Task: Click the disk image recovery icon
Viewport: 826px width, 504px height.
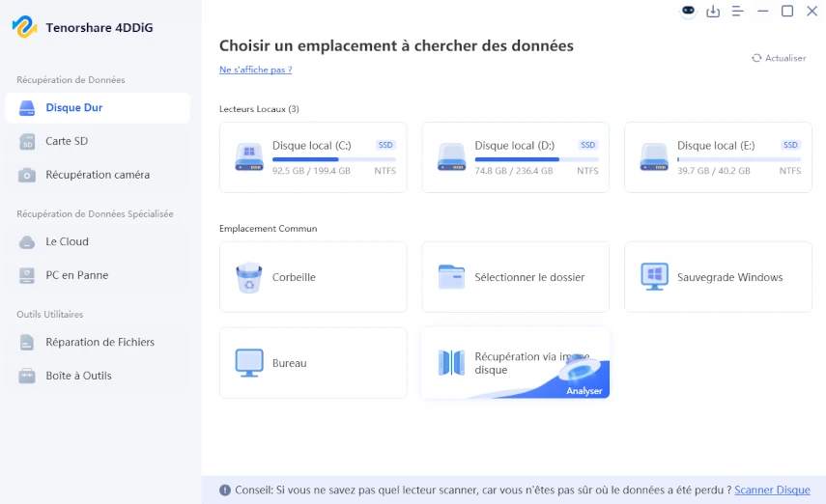Action: click(451, 362)
